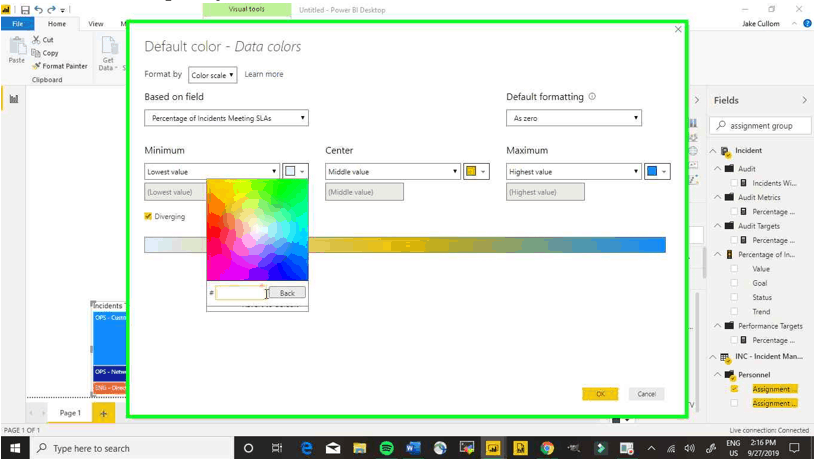Image resolution: width=816 pixels, height=460 pixels.
Task: Click the Cancel button
Action: tap(646, 394)
